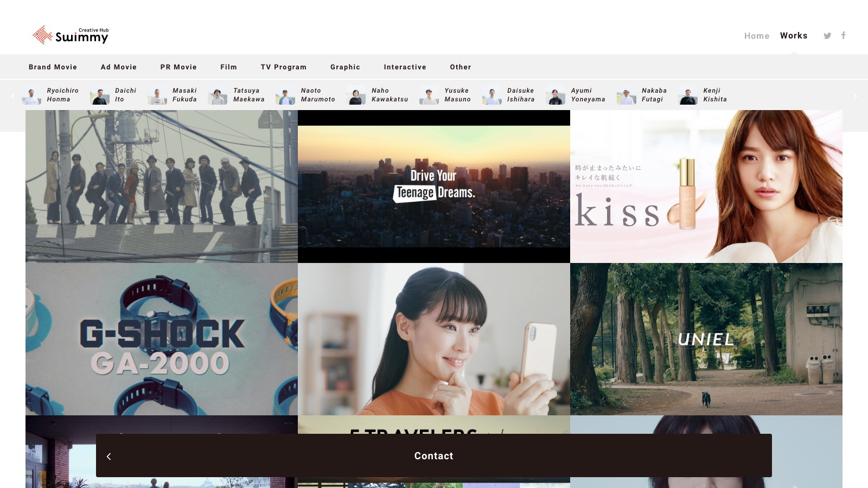Open the kiss cosmetics thumbnail

706,187
